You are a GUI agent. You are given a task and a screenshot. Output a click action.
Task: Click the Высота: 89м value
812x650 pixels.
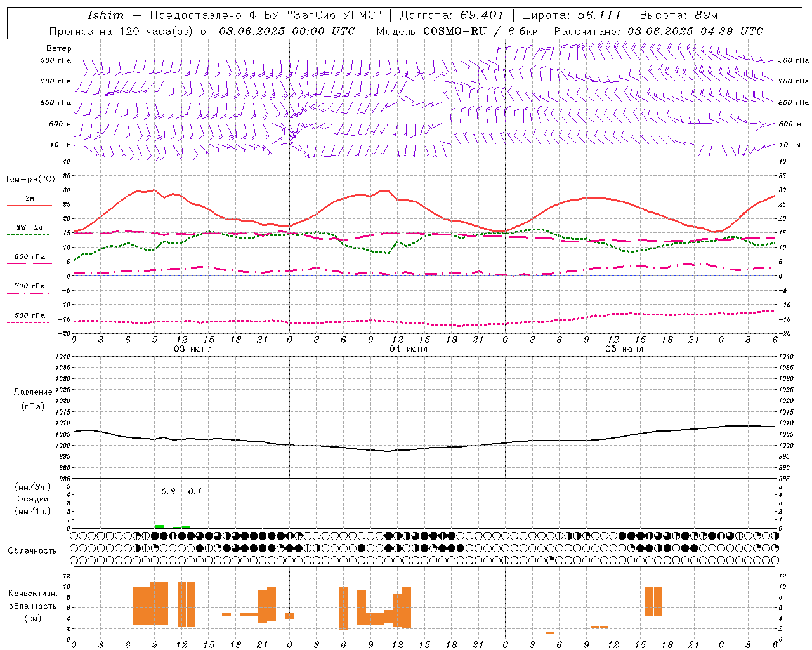click(x=679, y=15)
